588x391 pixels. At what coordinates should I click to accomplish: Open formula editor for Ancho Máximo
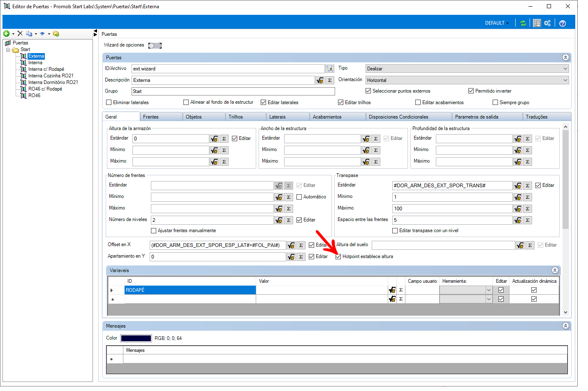[x=366, y=162]
